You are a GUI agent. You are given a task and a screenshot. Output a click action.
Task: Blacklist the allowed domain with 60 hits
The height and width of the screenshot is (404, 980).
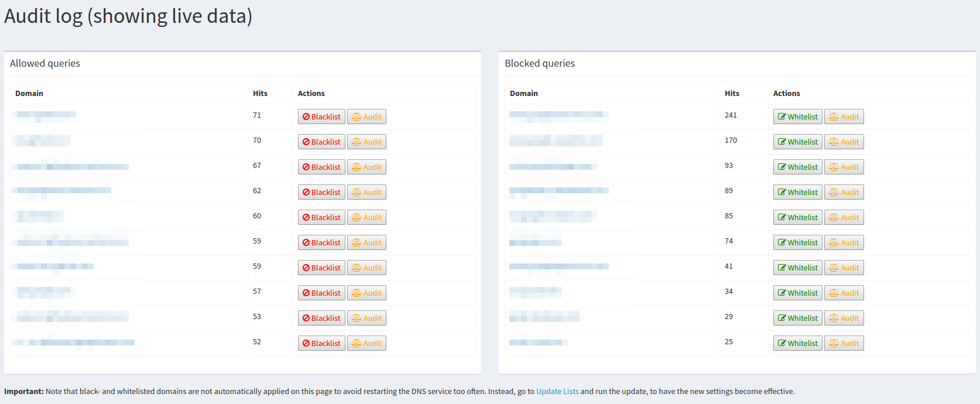pos(321,217)
